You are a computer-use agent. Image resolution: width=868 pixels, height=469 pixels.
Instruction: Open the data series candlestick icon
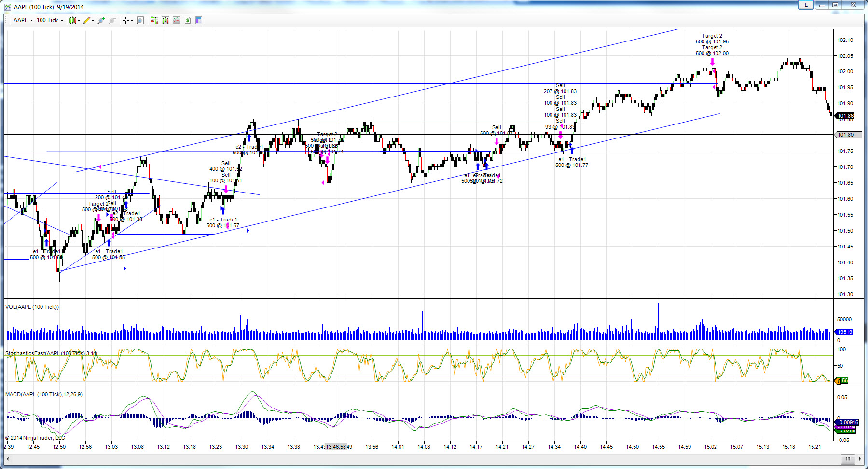(165, 20)
